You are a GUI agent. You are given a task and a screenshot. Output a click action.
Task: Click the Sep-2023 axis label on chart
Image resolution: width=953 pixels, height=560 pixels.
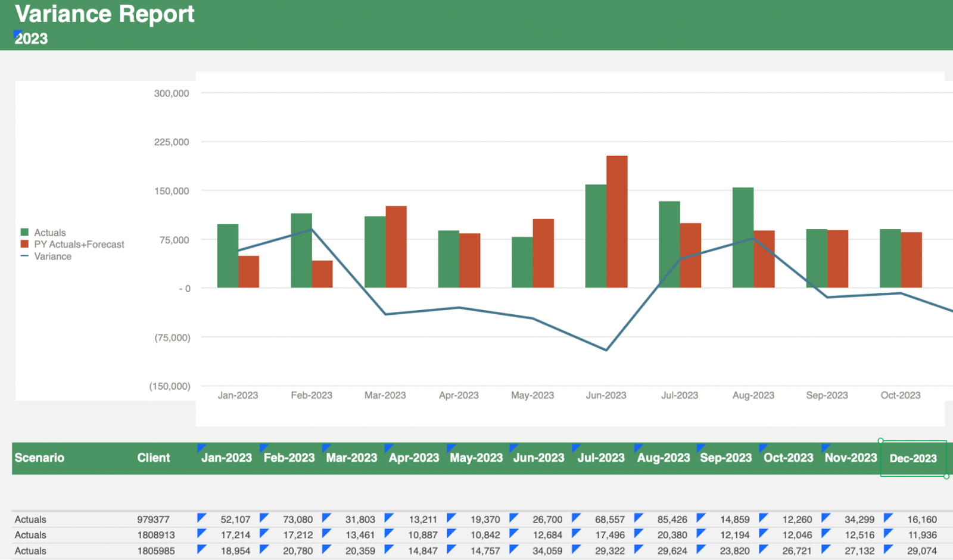(827, 395)
